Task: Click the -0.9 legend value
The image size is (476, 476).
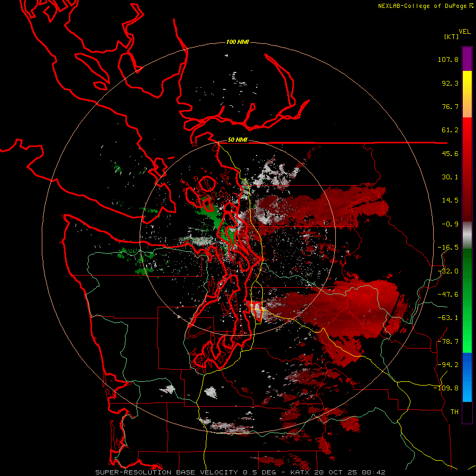Action: (x=450, y=224)
